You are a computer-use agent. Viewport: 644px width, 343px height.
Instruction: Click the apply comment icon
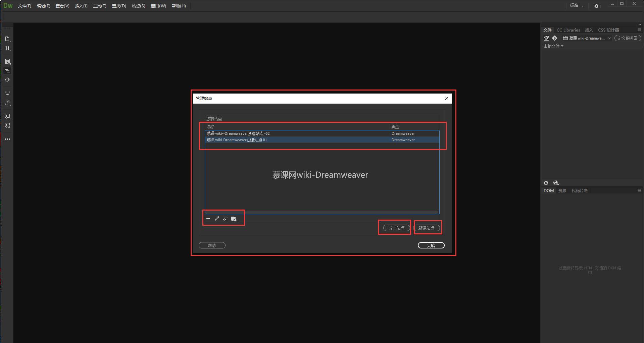tap(7, 116)
